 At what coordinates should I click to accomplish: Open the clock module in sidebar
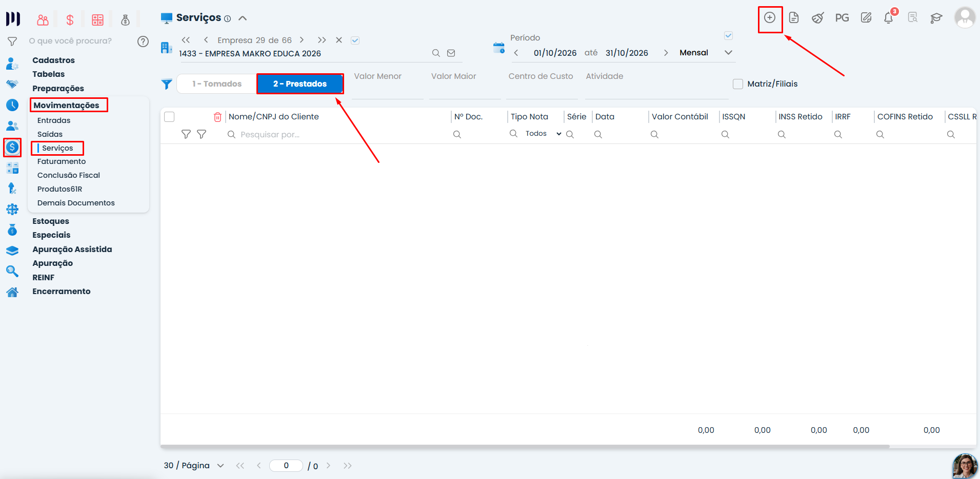pos(12,105)
